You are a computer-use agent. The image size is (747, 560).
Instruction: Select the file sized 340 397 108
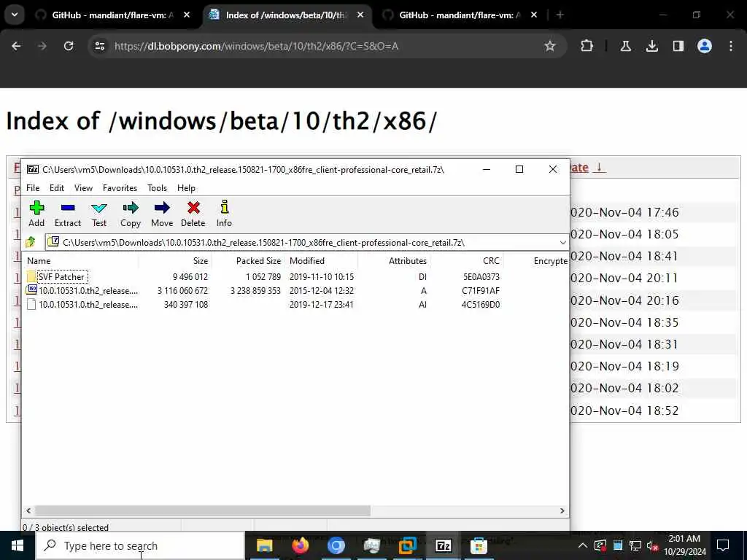click(88, 304)
